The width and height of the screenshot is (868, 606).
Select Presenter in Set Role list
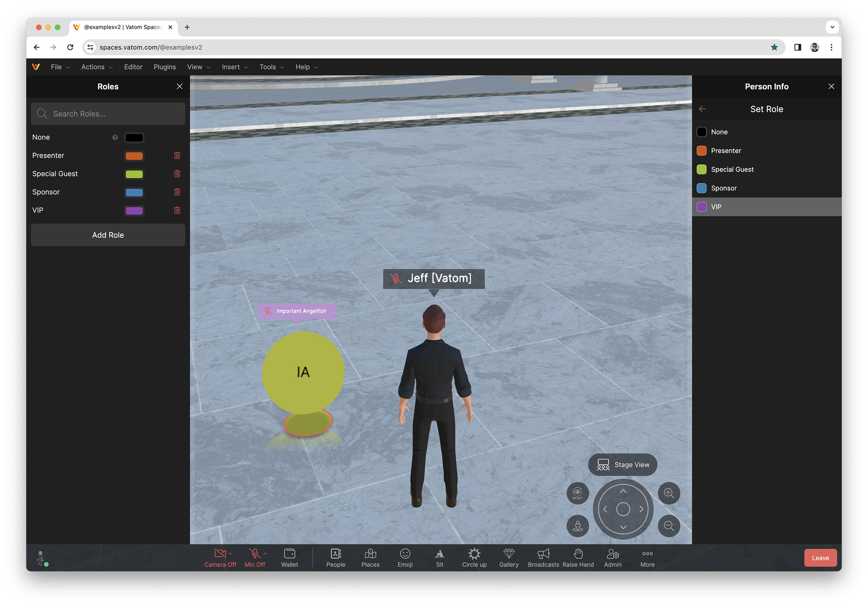click(x=766, y=150)
